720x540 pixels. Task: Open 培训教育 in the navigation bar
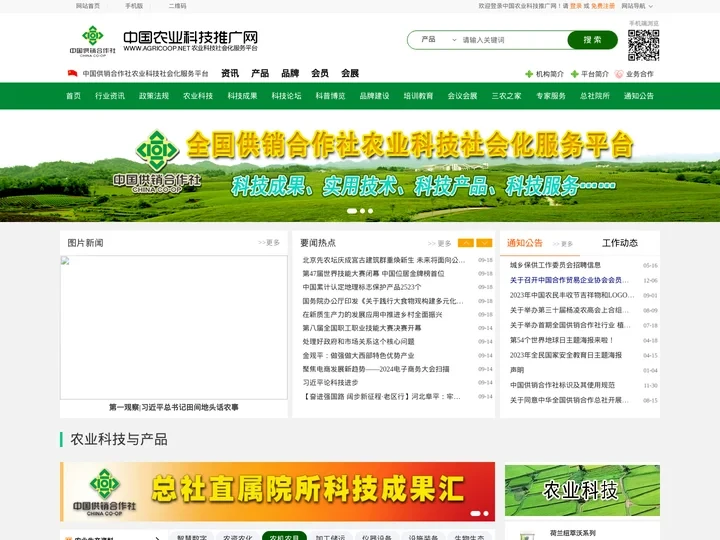(x=418, y=96)
